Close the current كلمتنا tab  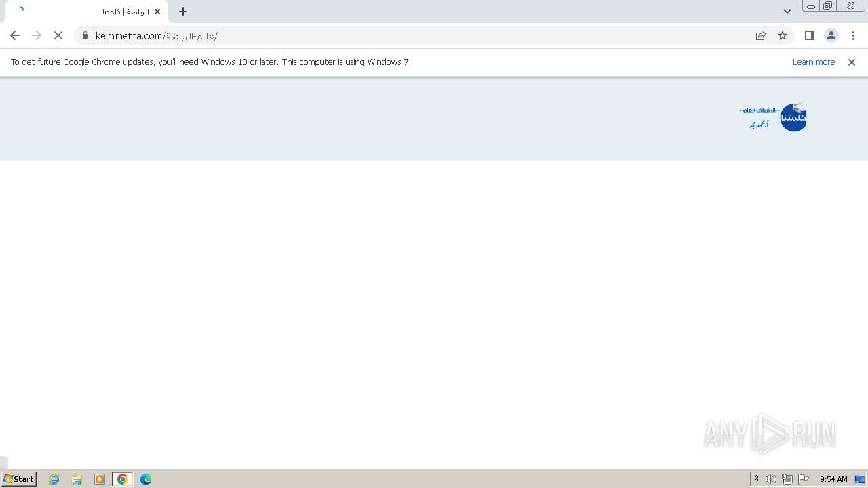pos(158,12)
